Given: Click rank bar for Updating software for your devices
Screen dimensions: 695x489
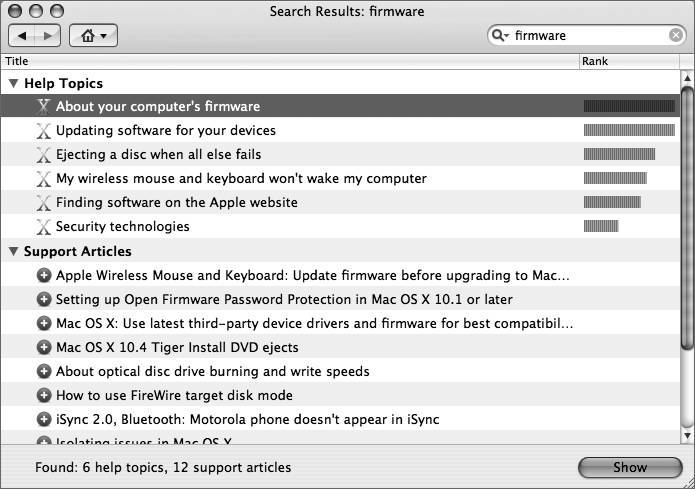Looking at the screenshot, I should [629, 130].
